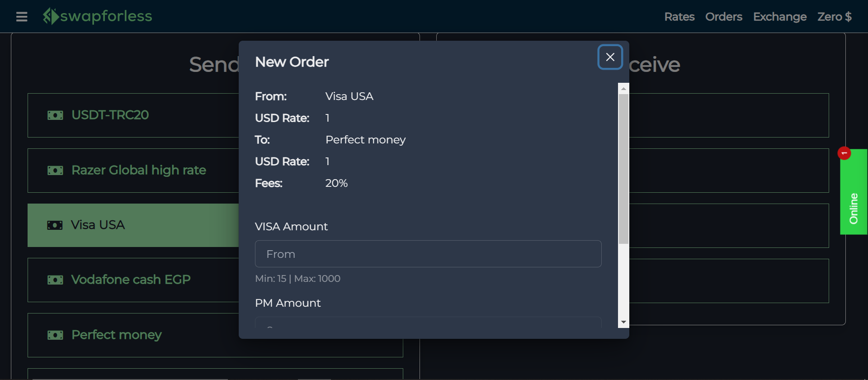Screen dimensions: 868x380
Task: Open the Zero $ balance link
Action: (x=834, y=17)
